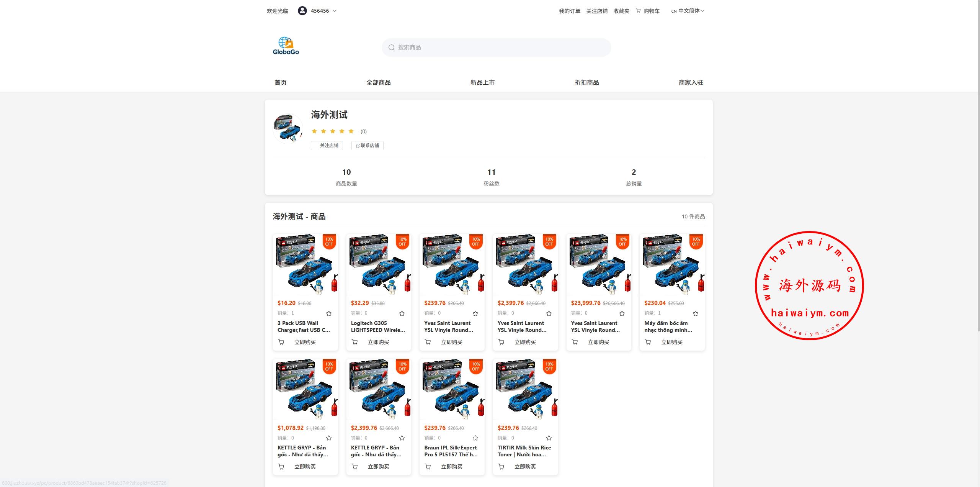Open the 全部商品 navigation tab
The width and height of the screenshot is (980, 487).
[378, 82]
